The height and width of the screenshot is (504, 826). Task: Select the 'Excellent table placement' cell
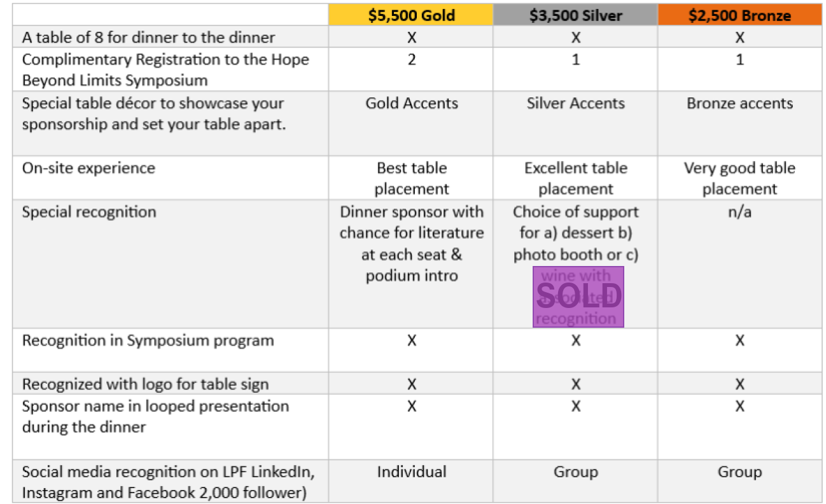tap(575, 178)
